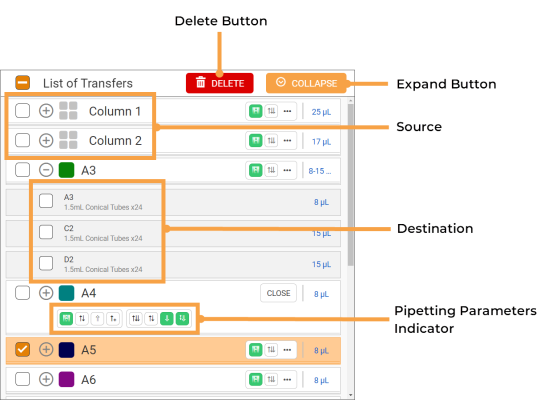Check the Column 1 transfer checkbox
The image size is (540, 400).
click(x=22, y=111)
